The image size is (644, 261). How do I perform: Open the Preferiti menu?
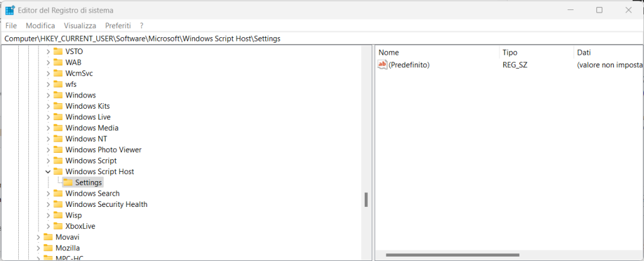click(118, 26)
